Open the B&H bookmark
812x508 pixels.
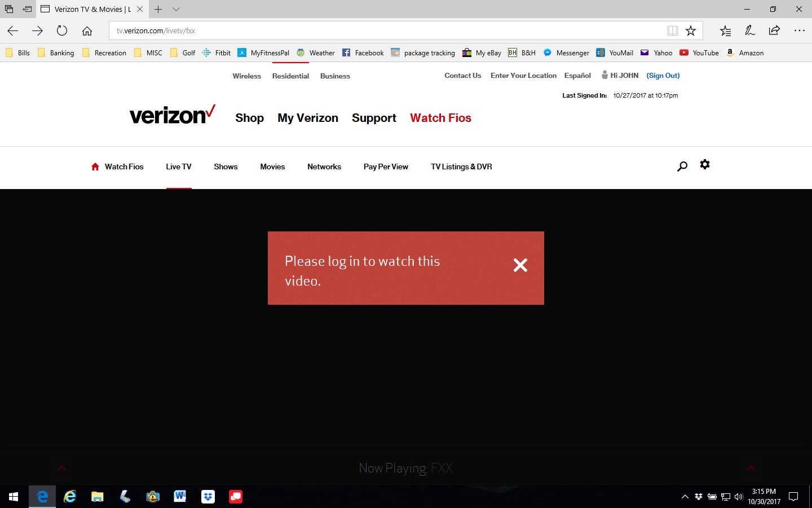pyautogui.click(x=522, y=52)
